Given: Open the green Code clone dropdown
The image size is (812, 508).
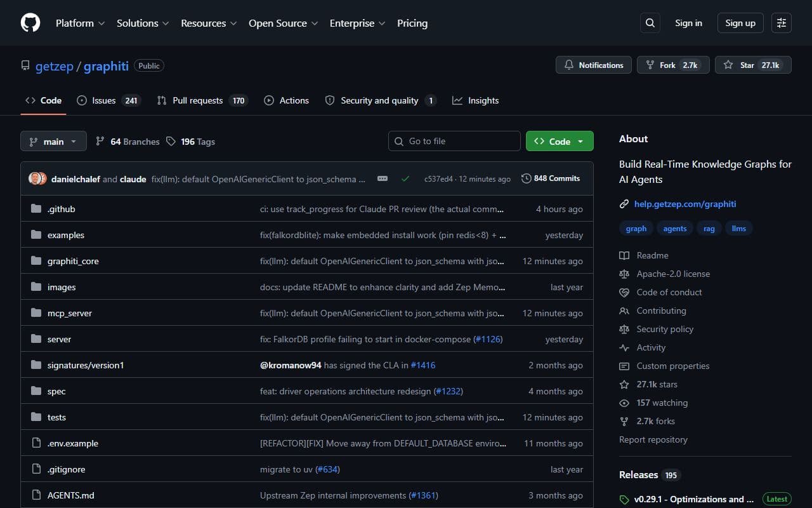Looking at the screenshot, I should (x=560, y=141).
